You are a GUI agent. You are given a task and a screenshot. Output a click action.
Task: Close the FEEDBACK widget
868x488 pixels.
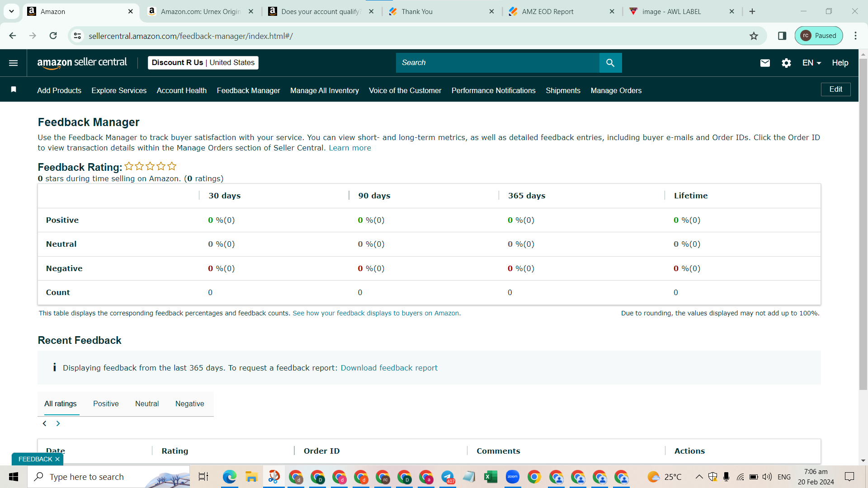[x=57, y=459]
